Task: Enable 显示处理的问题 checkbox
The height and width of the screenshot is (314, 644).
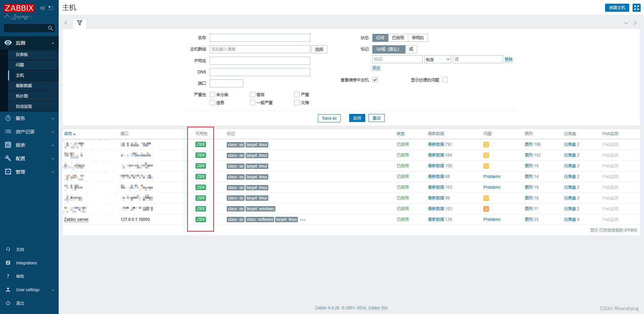Action: tap(445, 80)
